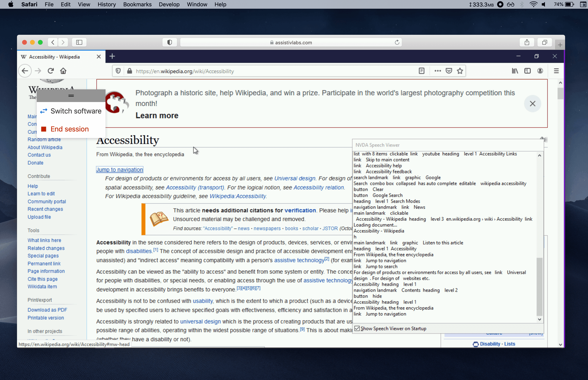Open the Apple menu
Image resolution: width=588 pixels, height=380 pixels.
point(11,4)
